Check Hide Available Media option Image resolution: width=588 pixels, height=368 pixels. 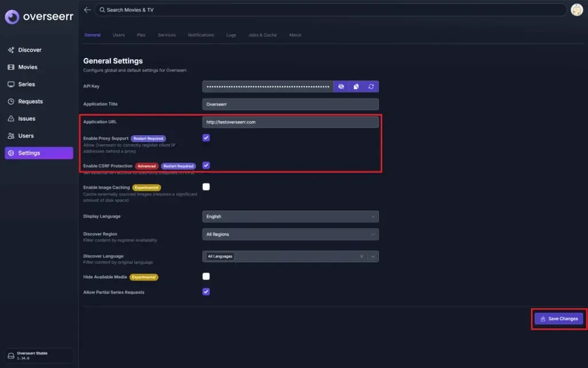coord(206,277)
